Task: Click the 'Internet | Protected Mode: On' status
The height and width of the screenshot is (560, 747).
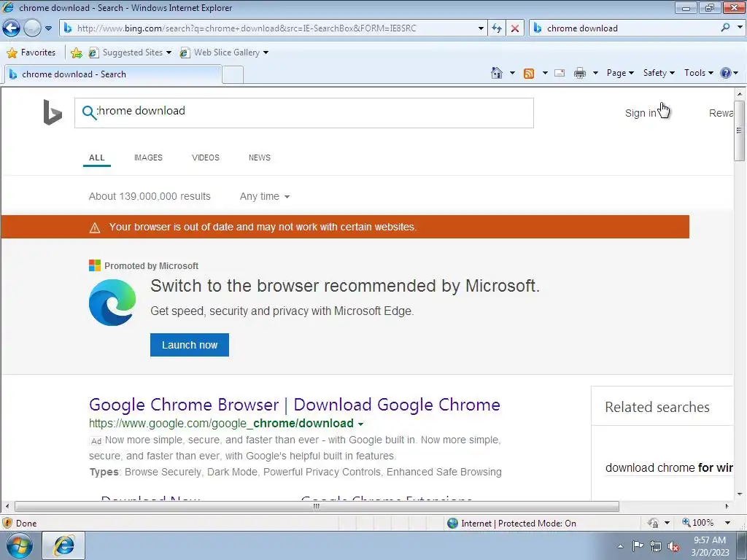Action: click(x=511, y=524)
